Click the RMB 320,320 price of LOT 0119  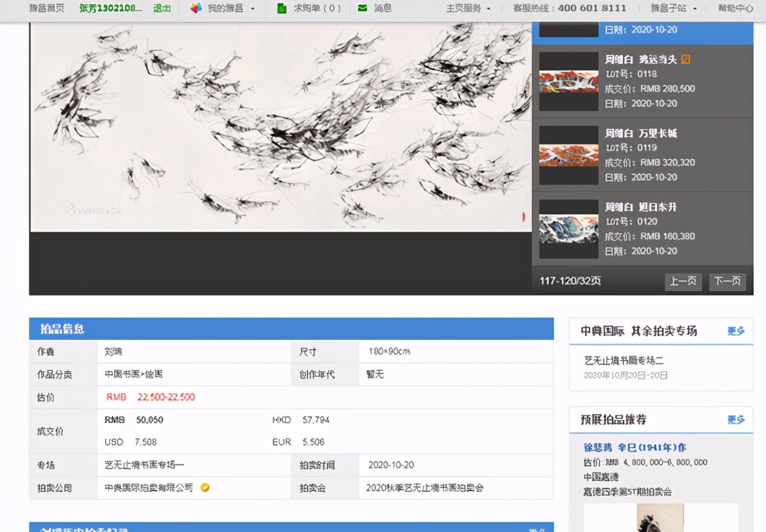tap(668, 162)
